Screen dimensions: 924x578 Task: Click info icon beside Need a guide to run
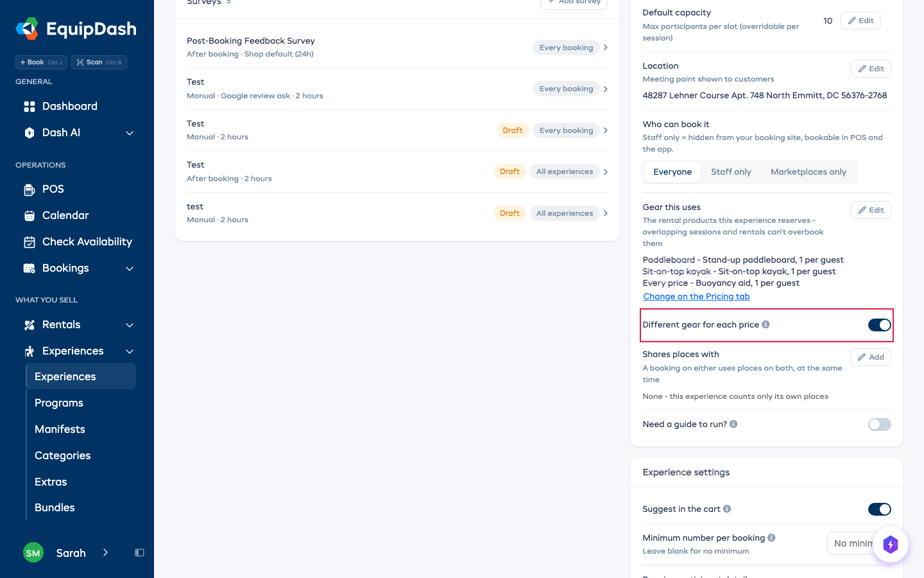(733, 425)
